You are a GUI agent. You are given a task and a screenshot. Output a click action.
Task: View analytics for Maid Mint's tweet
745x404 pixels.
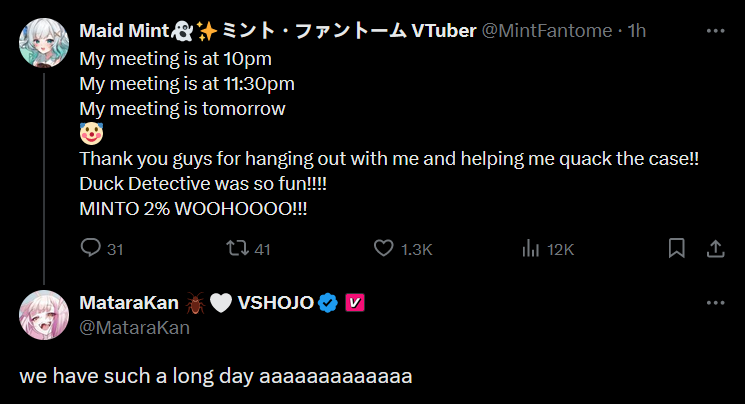tap(531, 248)
